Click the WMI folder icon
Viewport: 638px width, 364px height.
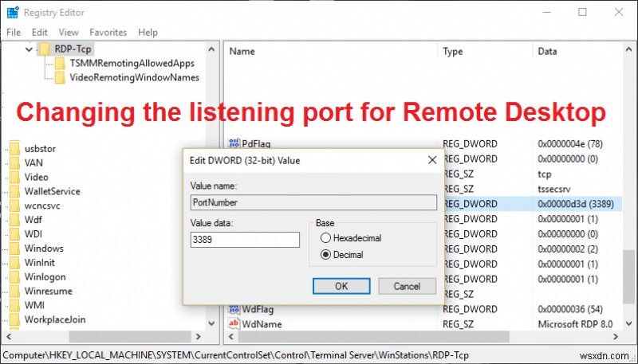coord(14,305)
